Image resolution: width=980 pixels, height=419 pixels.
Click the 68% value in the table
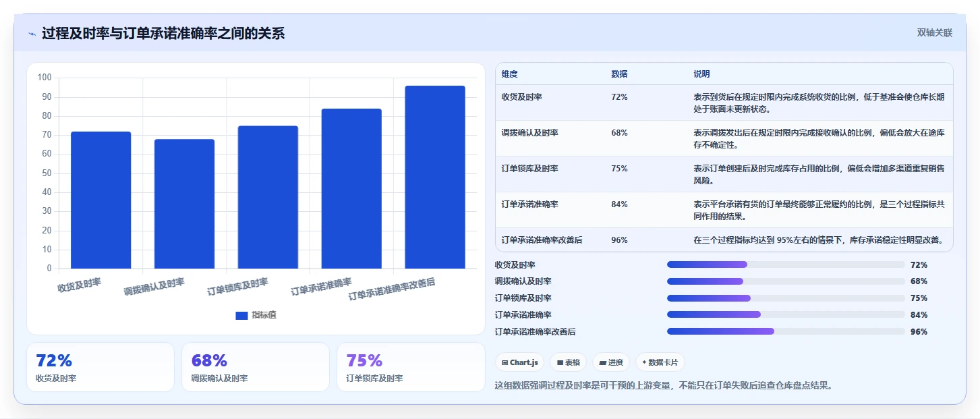[x=619, y=133]
